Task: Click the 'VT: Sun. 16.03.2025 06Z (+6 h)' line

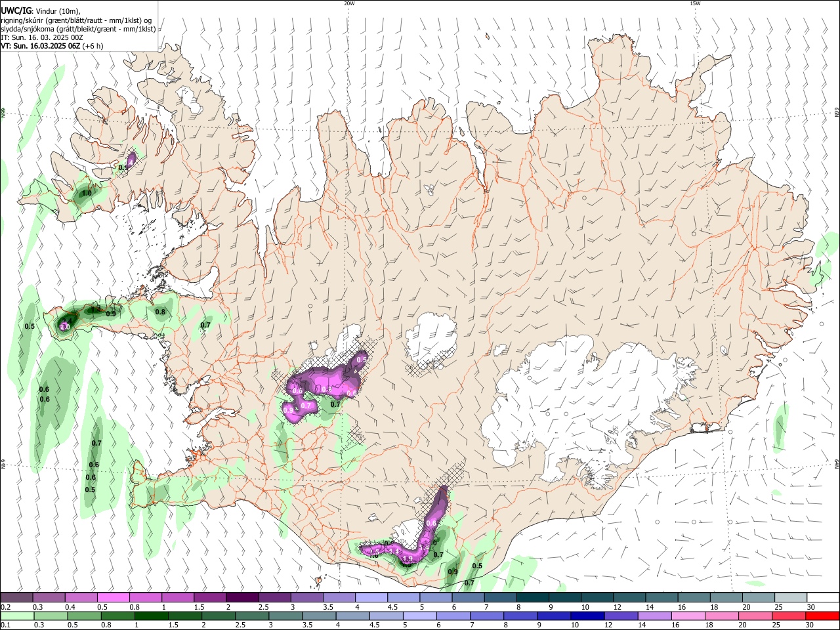Action: click(x=52, y=46)
